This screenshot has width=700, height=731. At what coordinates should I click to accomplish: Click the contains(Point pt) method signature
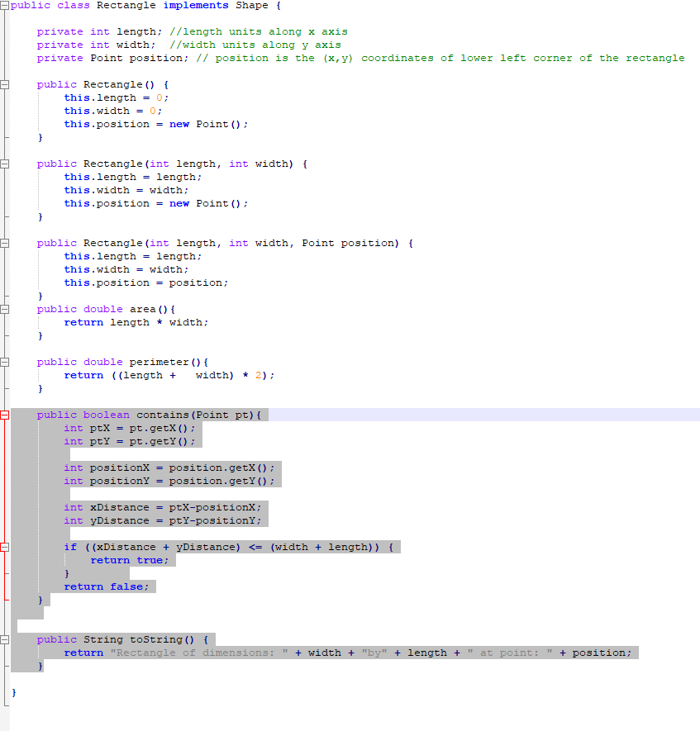pyautogui.click(x=149, y=414)
